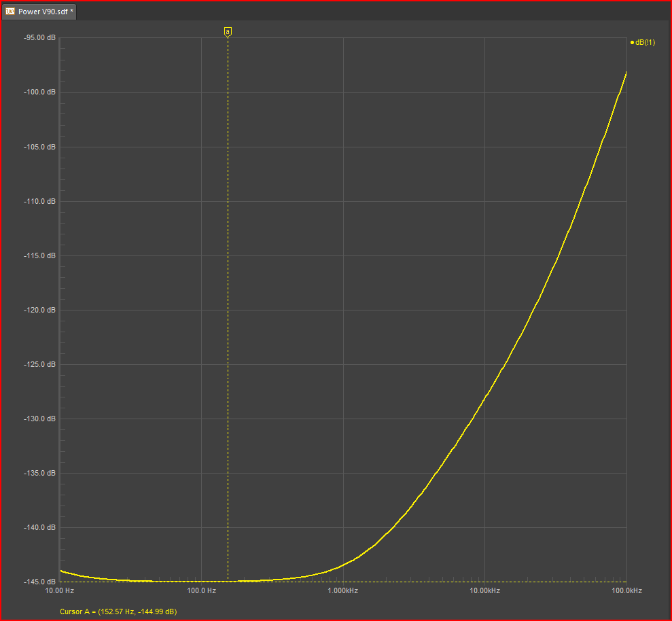Click the -130.0 dB axis label
Screen dimensions: 672x621
39,419
